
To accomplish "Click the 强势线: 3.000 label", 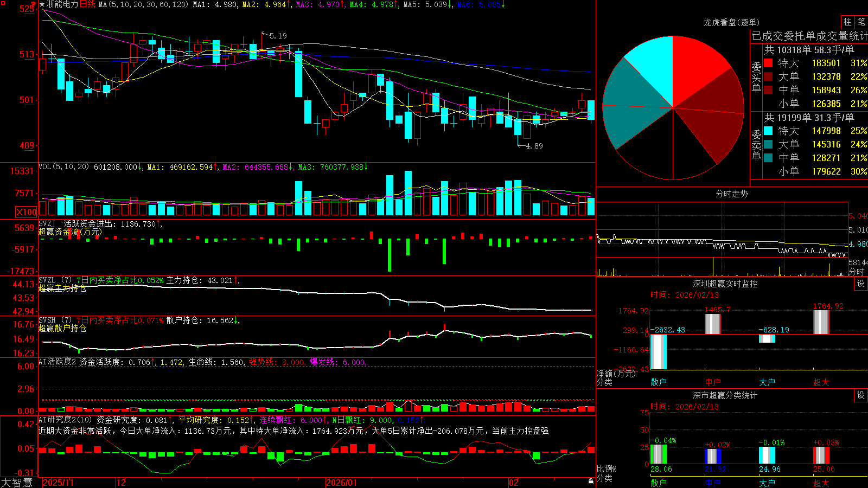I will (277, 362).
